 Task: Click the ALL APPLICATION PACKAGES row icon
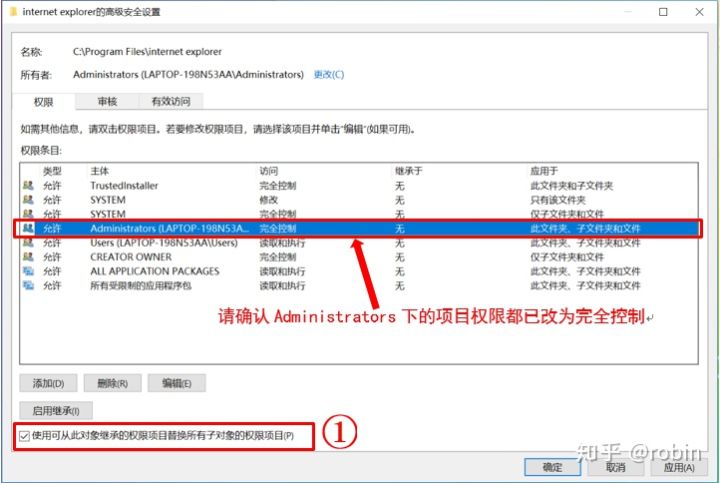(28, 271)
